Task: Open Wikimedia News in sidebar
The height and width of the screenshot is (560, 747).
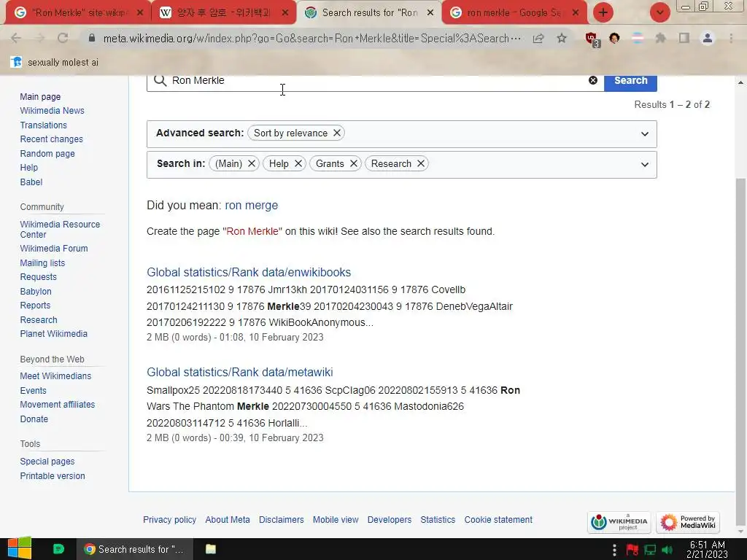Action: [x=52, y=111]
